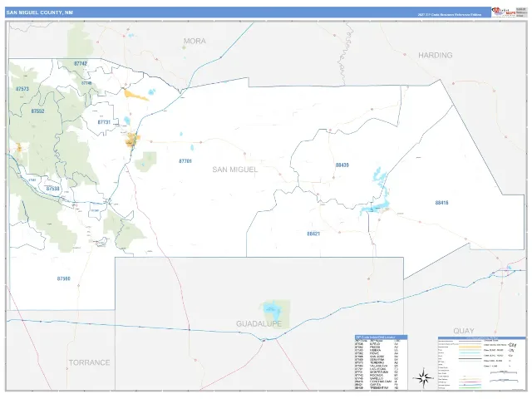Screen dimensions: 532x399
Task: Select the QUAY county label
Action: click(464, 331)
